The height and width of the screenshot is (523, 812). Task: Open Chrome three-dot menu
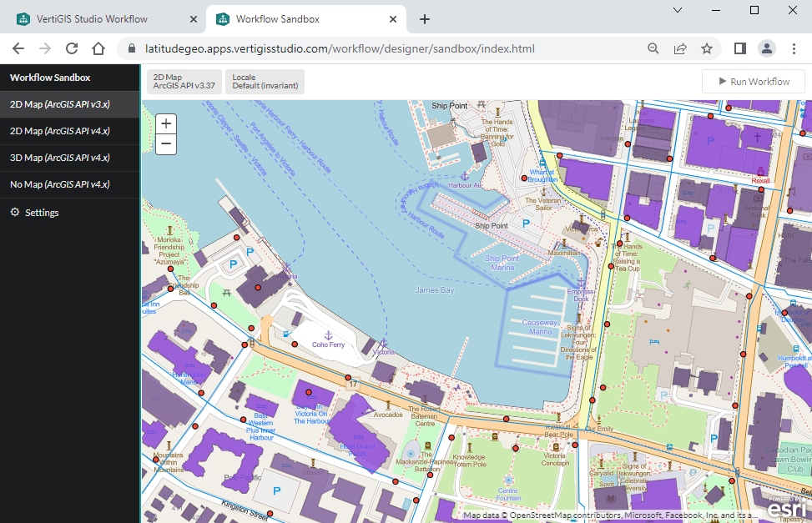click(x=795, y=48)
